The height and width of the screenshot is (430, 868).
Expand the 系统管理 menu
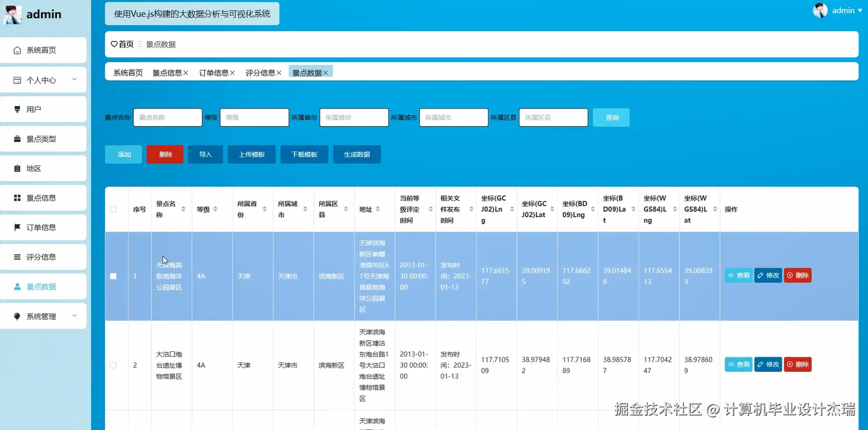click(41, 316)
